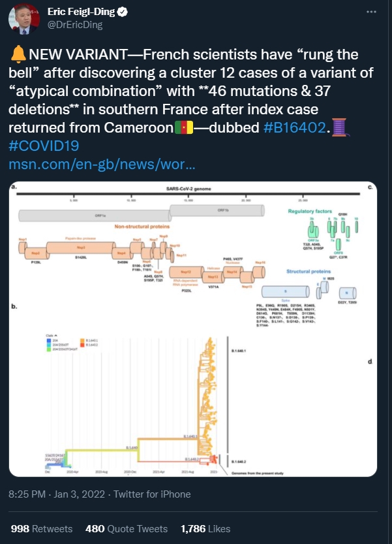View the 480 Quote Tweets
The image size is (392, 544).
[127, 528]
